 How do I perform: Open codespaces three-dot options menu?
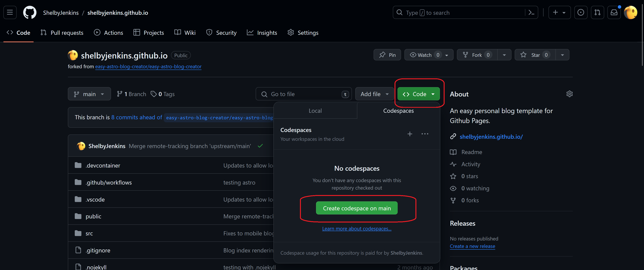424,134
